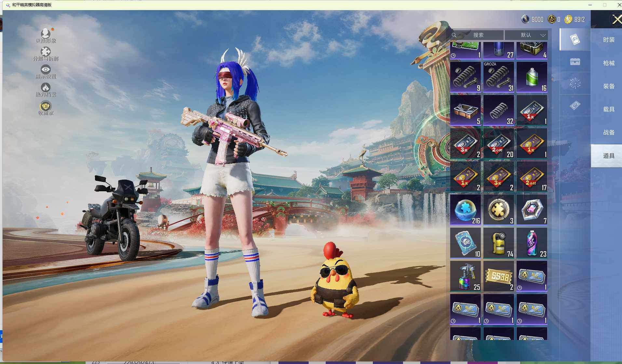Select the 道具 items tab
Screen dimensions: 622x364
pos(607,156)
